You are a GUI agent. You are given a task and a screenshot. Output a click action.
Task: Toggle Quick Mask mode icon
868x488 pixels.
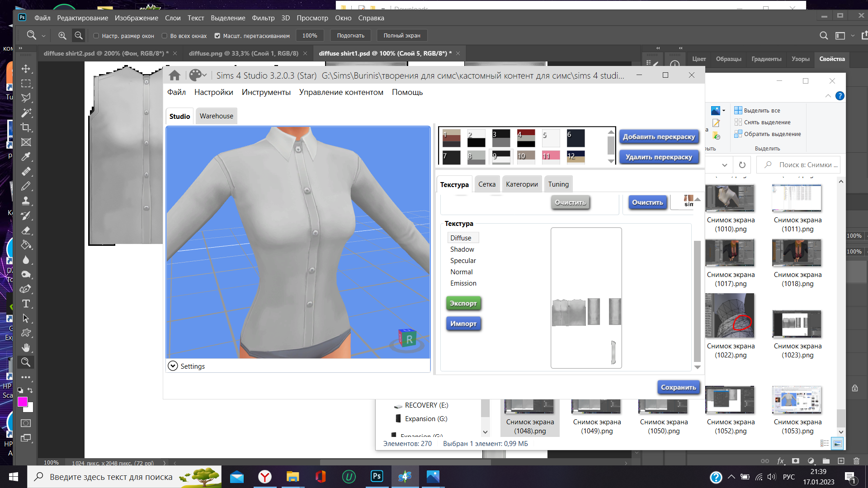[x=26, y=423]
